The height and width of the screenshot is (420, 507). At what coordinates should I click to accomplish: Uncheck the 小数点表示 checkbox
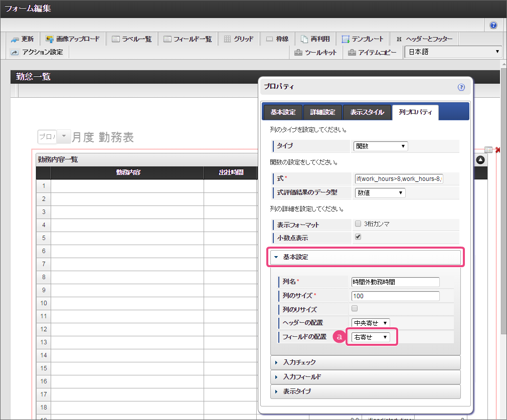click(x=358, y=237)
